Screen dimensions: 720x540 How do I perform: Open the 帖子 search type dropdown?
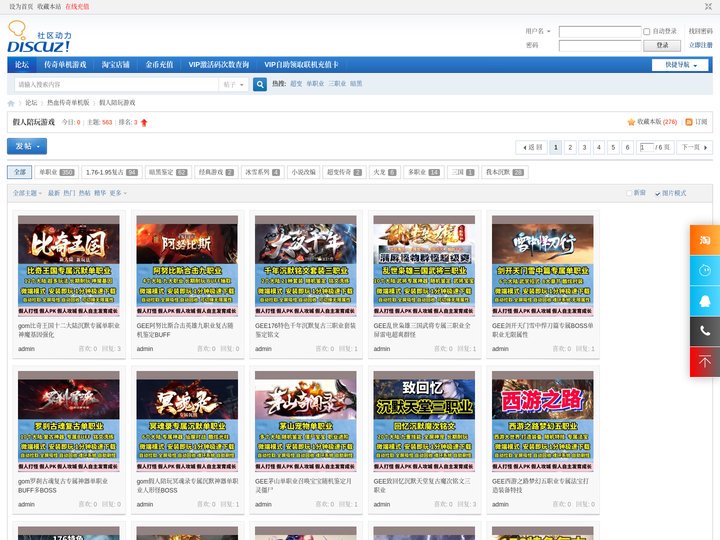pos(234,84)
